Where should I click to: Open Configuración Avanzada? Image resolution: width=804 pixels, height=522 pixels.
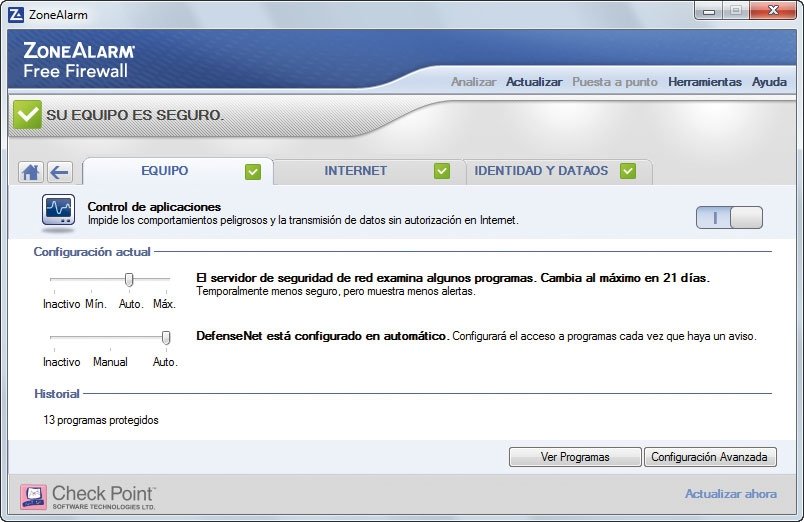coord(710,457)
